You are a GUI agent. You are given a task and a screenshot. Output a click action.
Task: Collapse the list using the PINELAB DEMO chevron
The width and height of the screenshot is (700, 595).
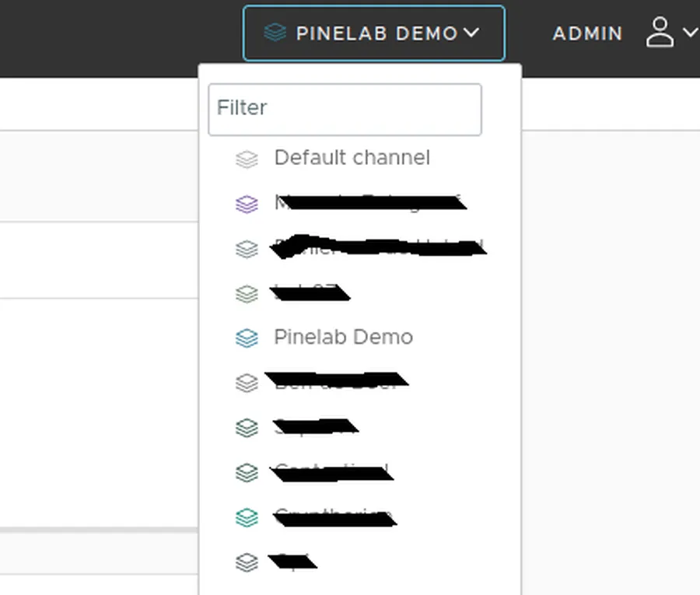(x=471, y=33)
